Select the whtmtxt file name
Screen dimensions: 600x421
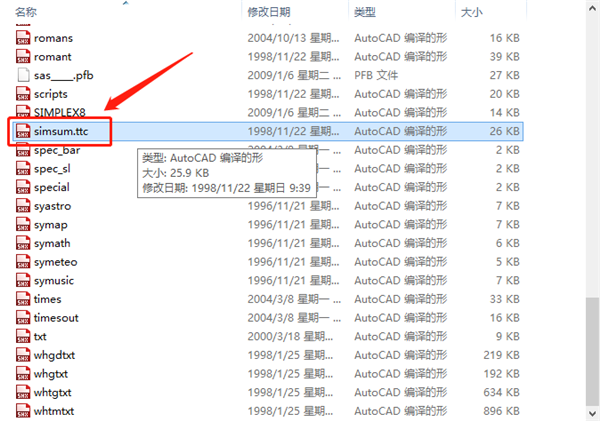[54, 411]
